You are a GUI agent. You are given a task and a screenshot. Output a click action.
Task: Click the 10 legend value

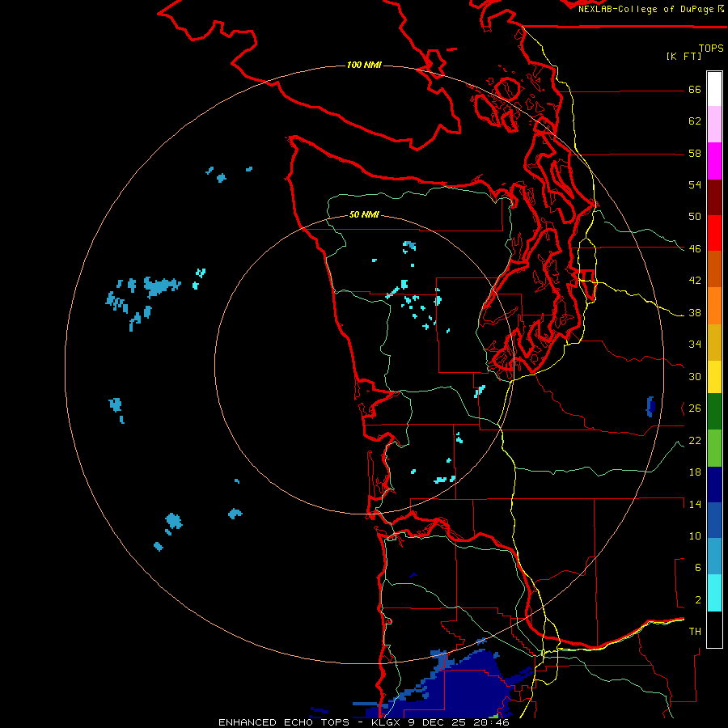(695, 535)
